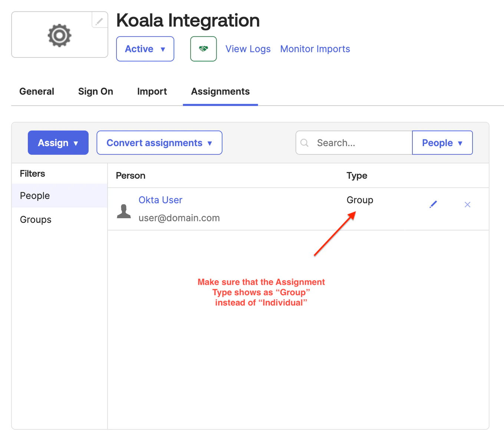Click the green handshake icon button
Viewport: 504px width, 445px height.
click(203, 49)
